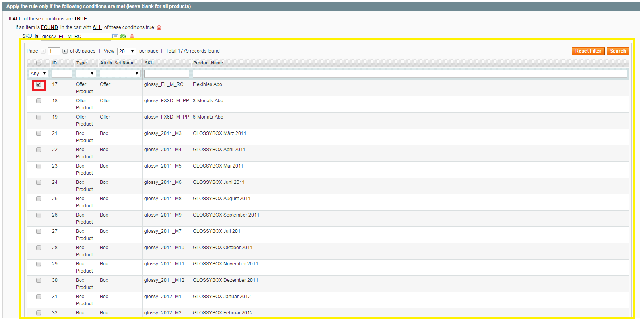Click SKU cell glossy_FX3D_M_PP
644x324 pixels.
pos(167,101)
